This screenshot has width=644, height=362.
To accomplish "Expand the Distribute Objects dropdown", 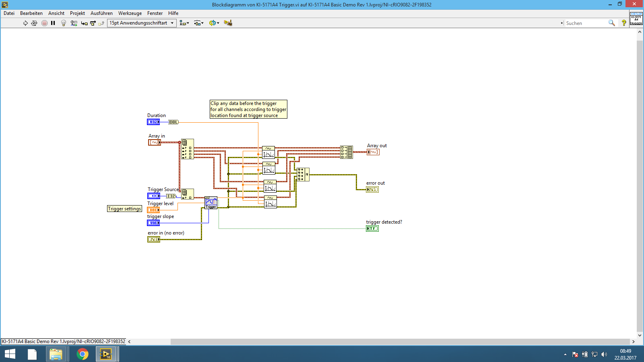I will click(199, 23).
